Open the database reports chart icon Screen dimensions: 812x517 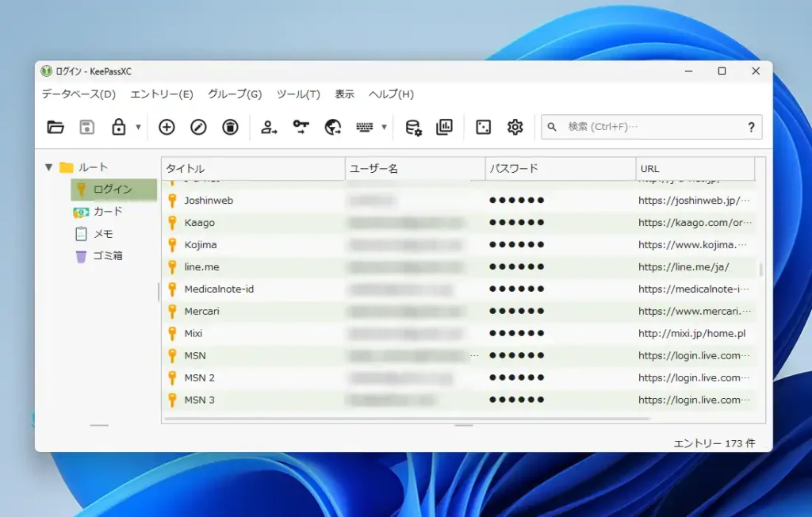click(x=445, y=127)
